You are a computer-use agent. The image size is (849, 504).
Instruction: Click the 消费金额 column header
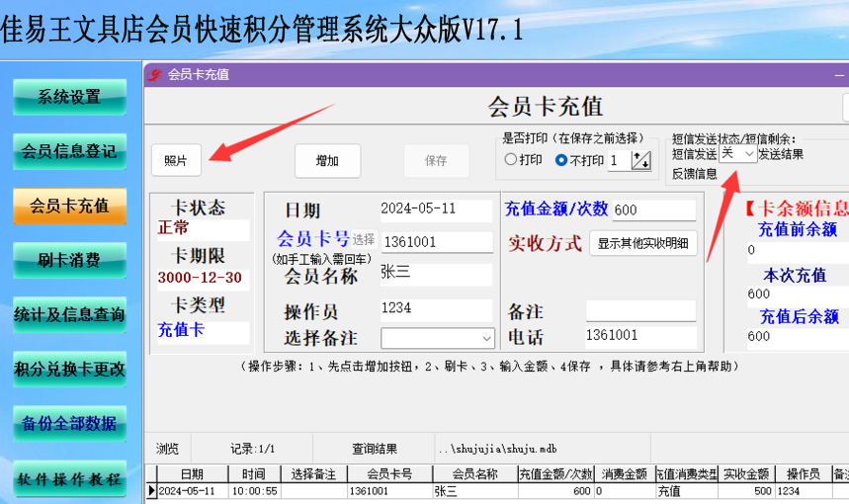point(625,474)
